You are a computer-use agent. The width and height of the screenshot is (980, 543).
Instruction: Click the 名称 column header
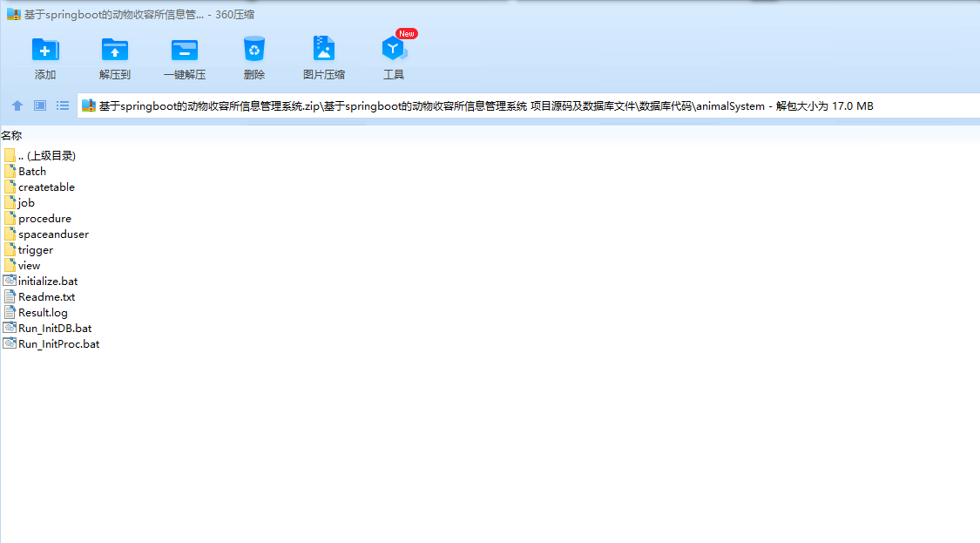(x=12, y=136)
